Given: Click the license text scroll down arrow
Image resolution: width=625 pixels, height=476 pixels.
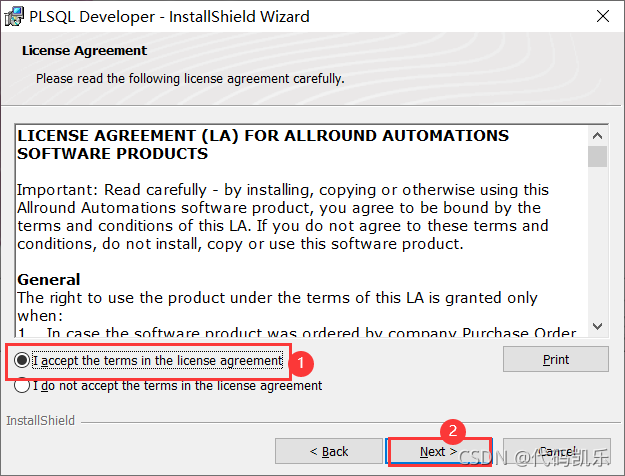Looking at the screenshot, I should pyautogui.click(x=597, y=326).
